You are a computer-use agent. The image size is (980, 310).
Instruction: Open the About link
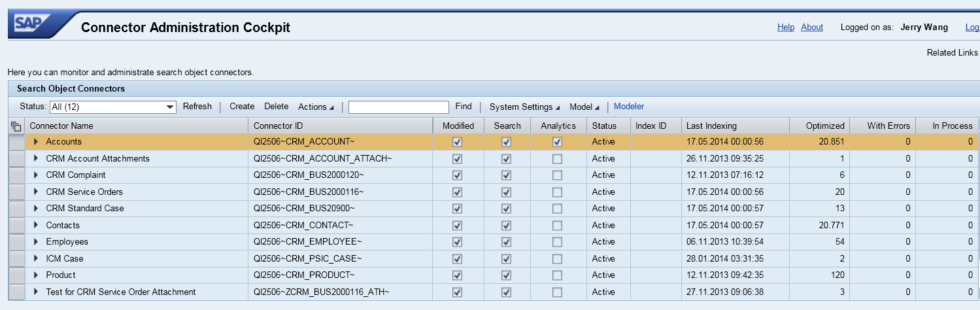812,27
